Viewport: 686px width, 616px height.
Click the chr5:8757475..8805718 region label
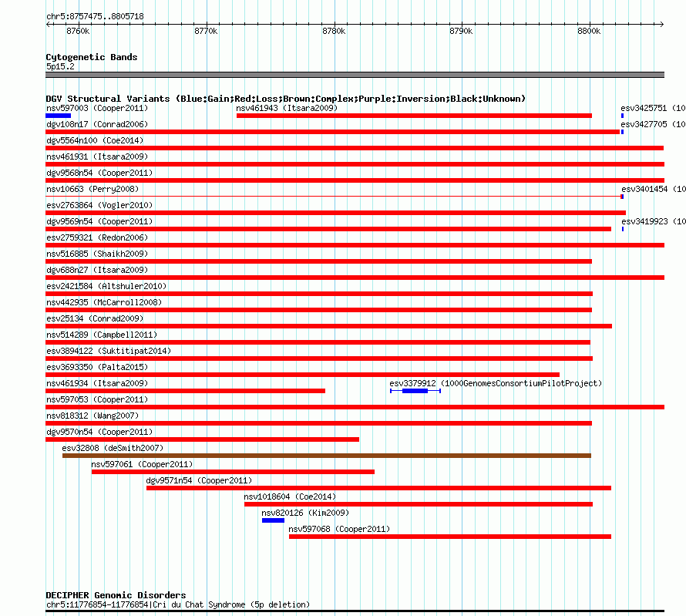[95, 16]
